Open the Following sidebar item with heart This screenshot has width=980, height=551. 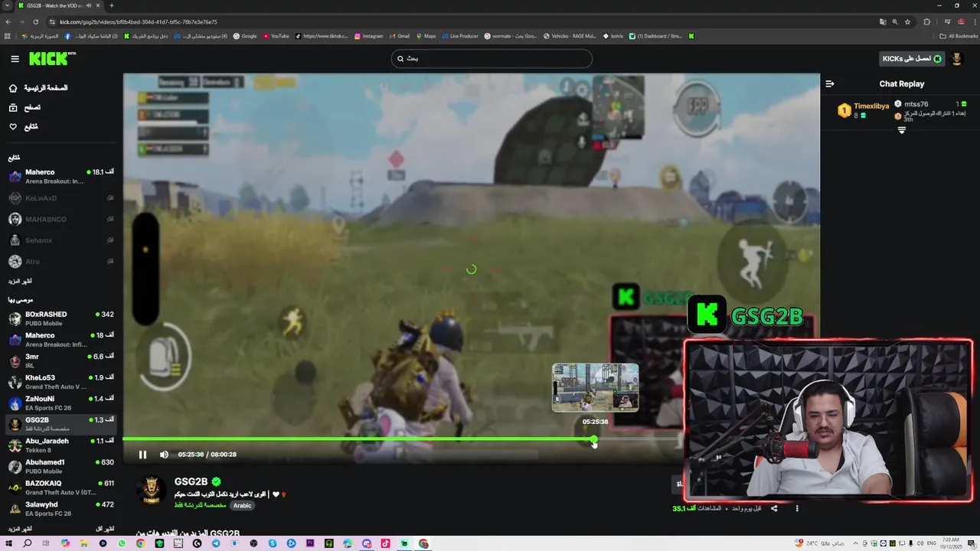tap(24, 127)
